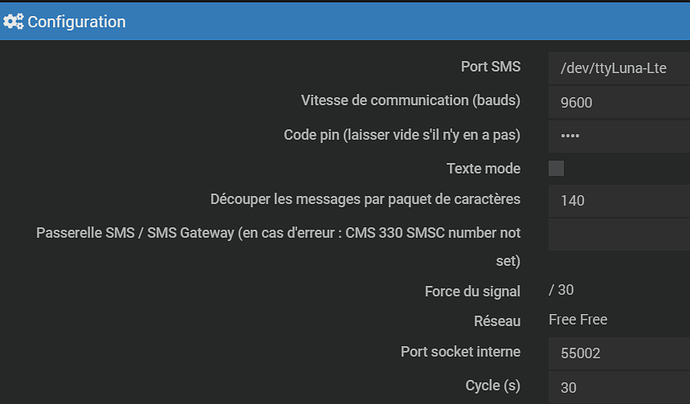Focus the empty SMS Gateway field
This screenshot has height=404, width=690.
point(619,235)
